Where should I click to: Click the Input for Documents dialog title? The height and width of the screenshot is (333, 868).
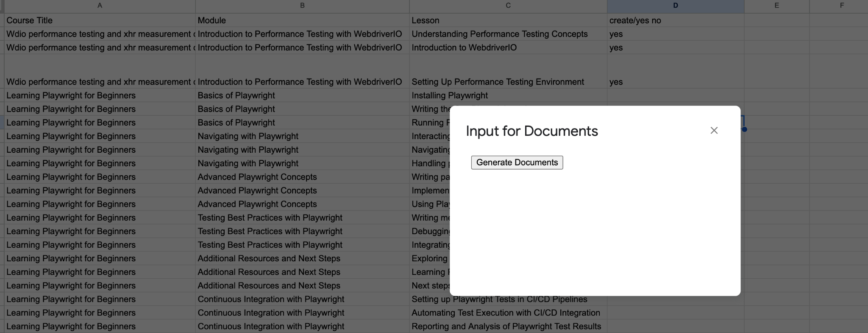[532, 131]
